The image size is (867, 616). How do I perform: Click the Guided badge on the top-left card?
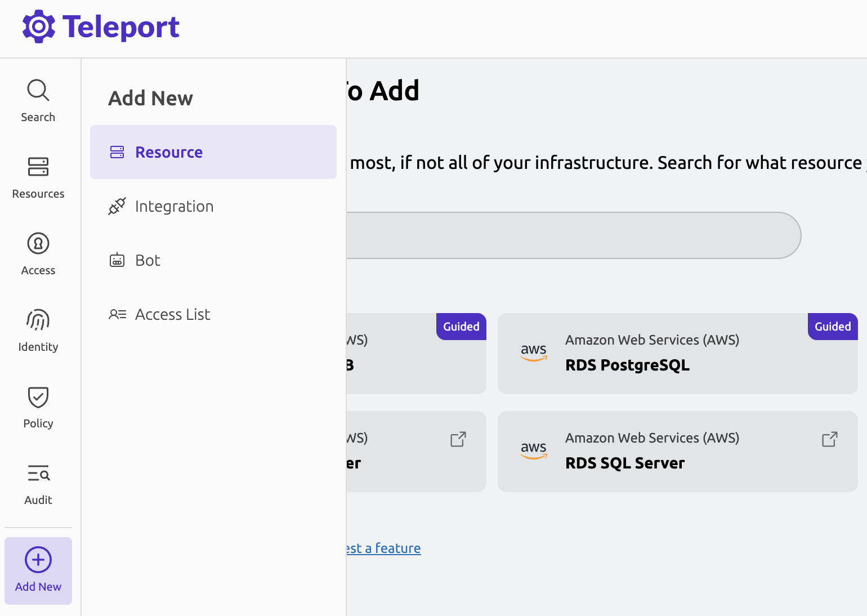pyautogui.click(x=461, y=327)
